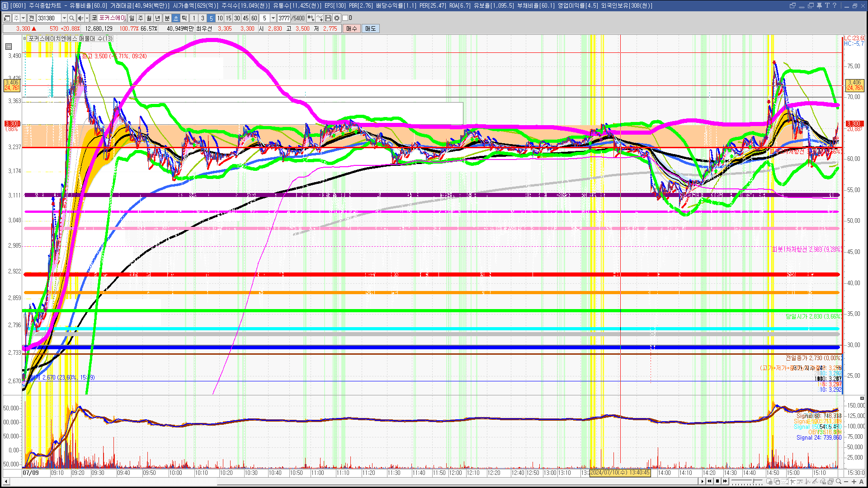Select the 10 interval tab

220,18
